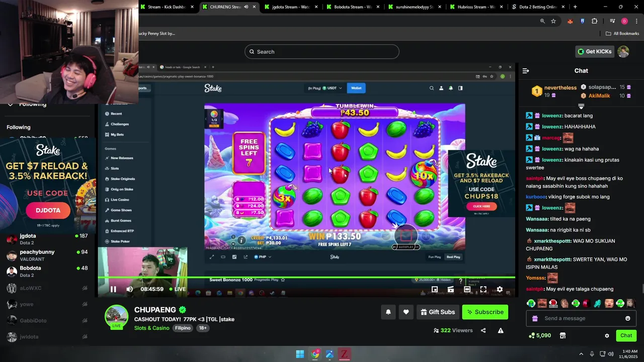This screenshot has width=644, height=362.
Task: Click the Gift Subs button
Action: (438, 312)
